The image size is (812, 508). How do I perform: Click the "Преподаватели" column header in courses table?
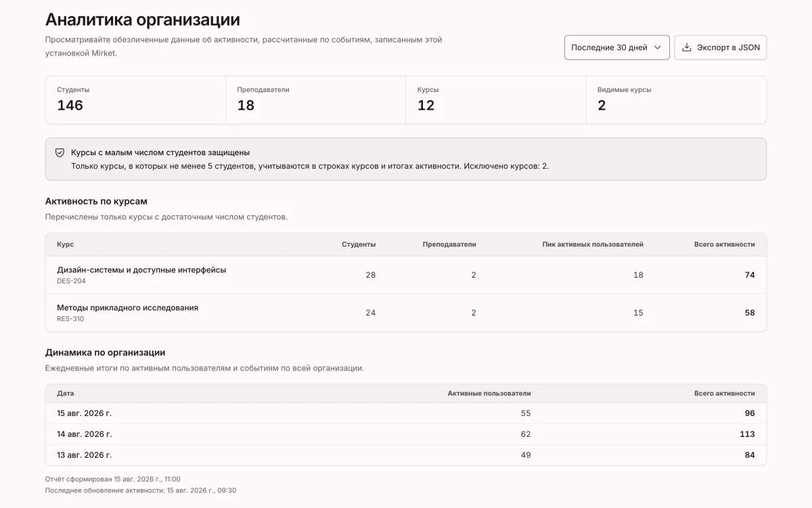pos(449,245)
